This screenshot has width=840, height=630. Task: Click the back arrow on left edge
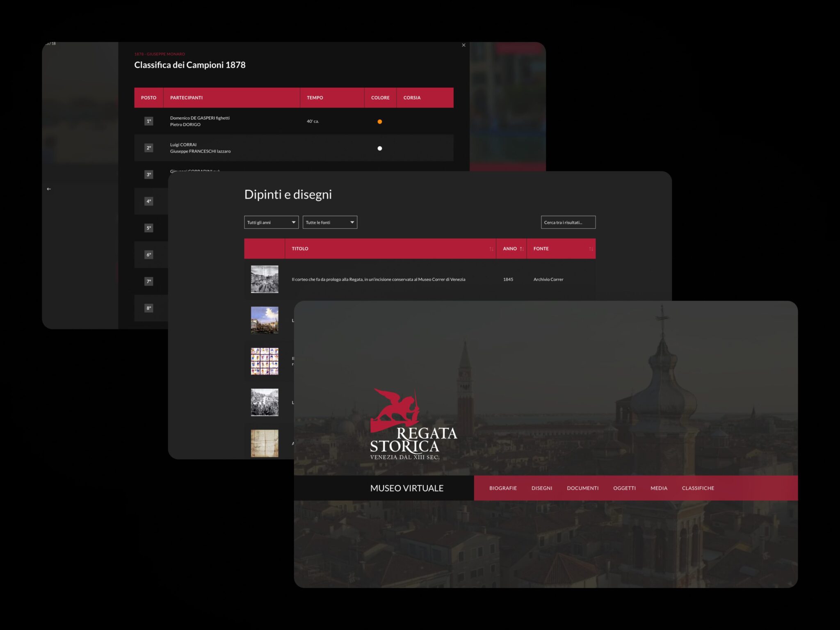click(x=49, y=189)
